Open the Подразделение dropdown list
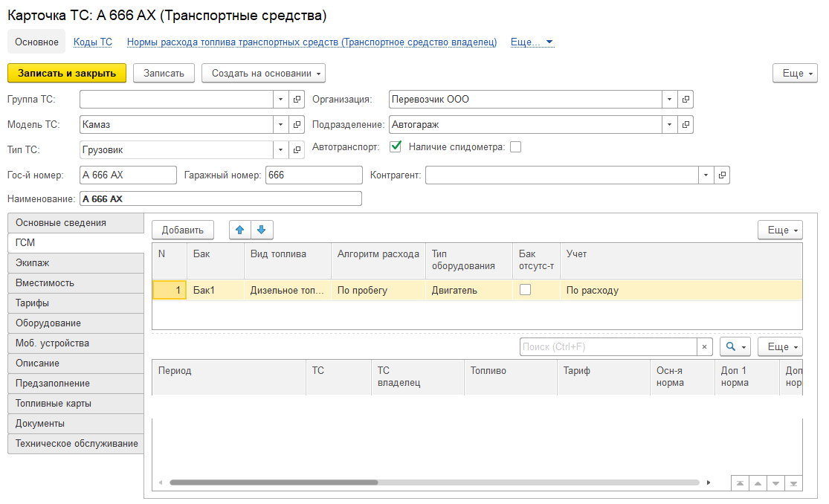This screenshot has width=829, height=504. 669,125
